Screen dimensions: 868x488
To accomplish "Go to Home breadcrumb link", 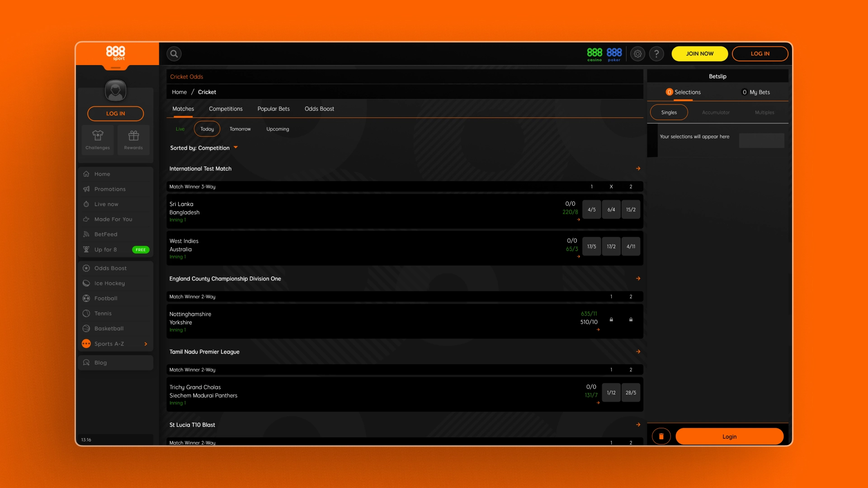I will pyautogui.click(x=179, y=92).
